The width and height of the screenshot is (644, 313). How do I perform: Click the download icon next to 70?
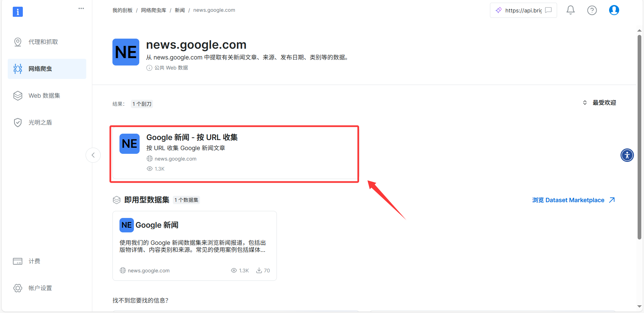pos(259,271)
